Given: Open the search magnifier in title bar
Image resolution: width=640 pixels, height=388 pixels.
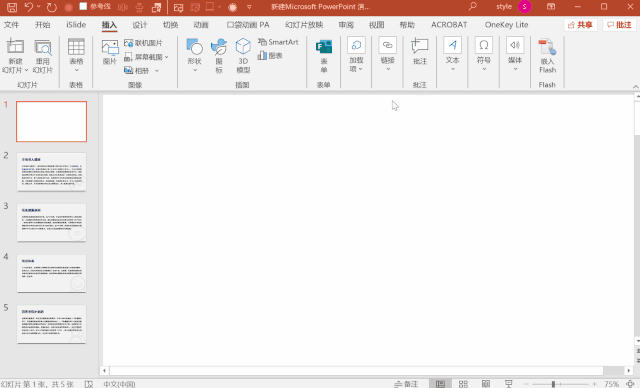Looking at the screenshot, I should [473, 7].
